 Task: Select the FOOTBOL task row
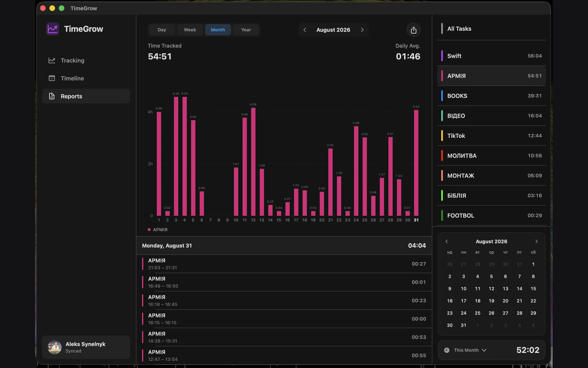491,216
